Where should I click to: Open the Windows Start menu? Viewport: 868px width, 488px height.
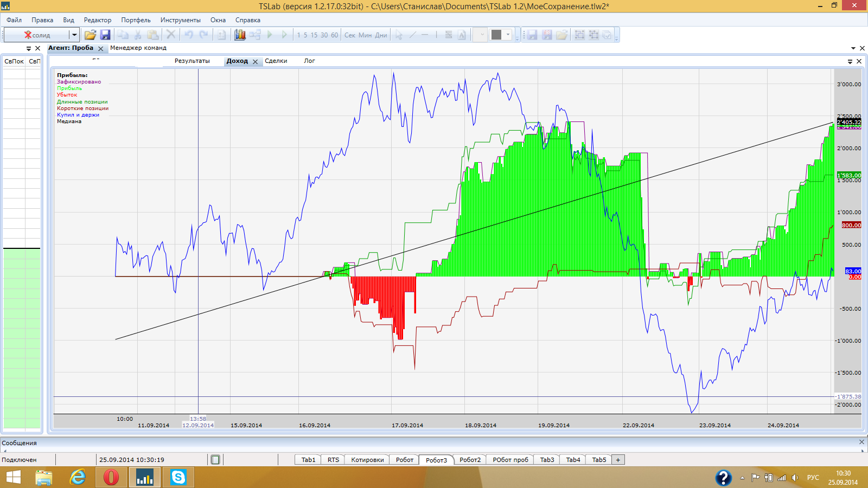[14, 477]
